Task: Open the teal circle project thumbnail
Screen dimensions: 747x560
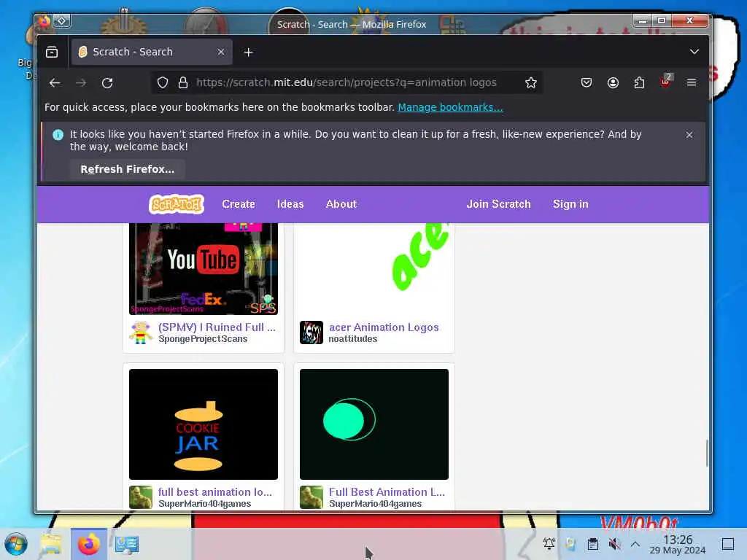Action: (x=374, y=424)
